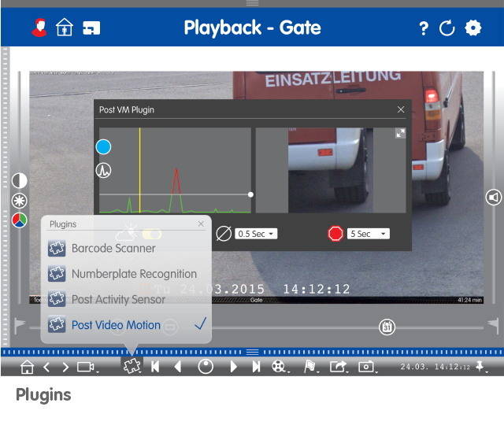Click the red stop octagon icon

click(335, 234)
